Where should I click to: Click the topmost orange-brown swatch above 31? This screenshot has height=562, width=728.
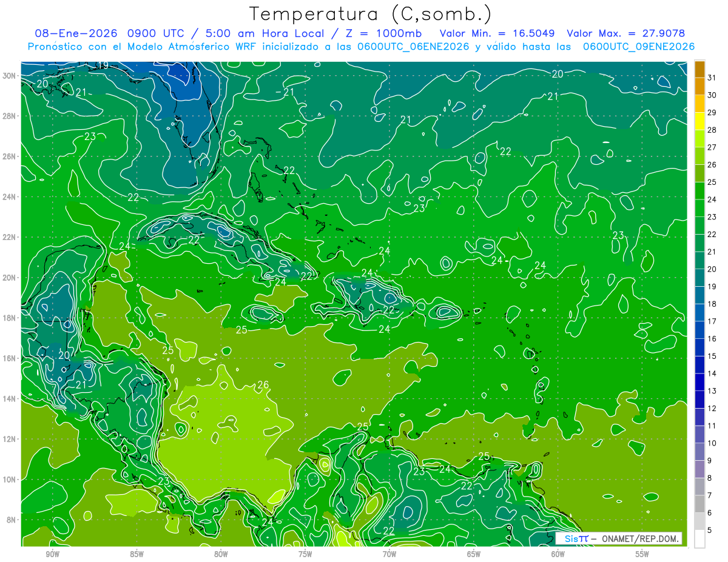[x=699, y=70]
